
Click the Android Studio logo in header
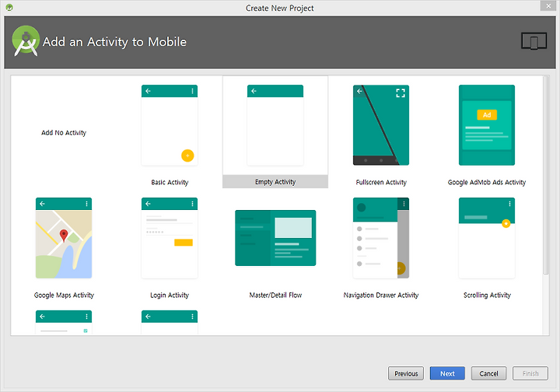click(26, 41)
